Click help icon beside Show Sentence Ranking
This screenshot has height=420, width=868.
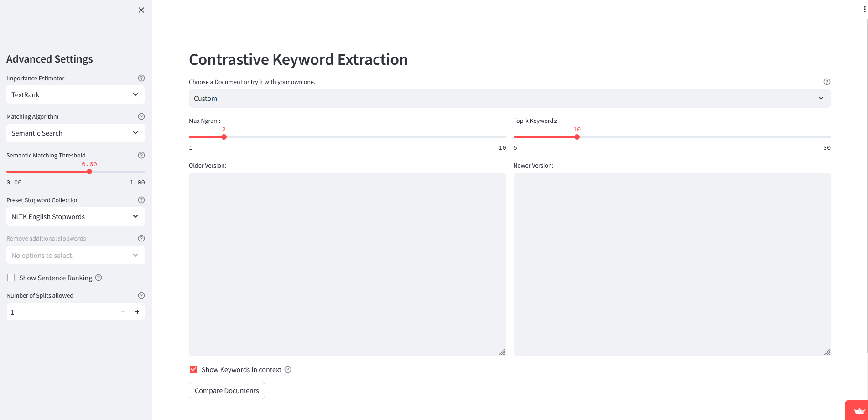(x=99, y=278)
